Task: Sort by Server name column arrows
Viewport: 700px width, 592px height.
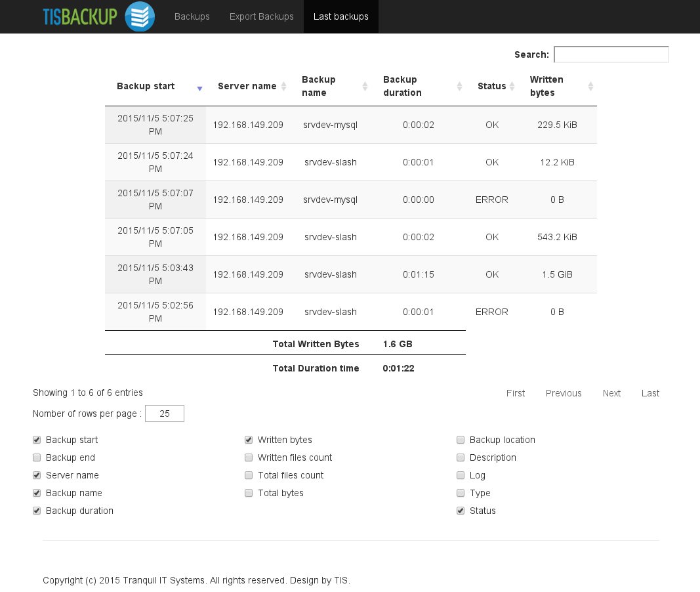Action: (283, 87)
